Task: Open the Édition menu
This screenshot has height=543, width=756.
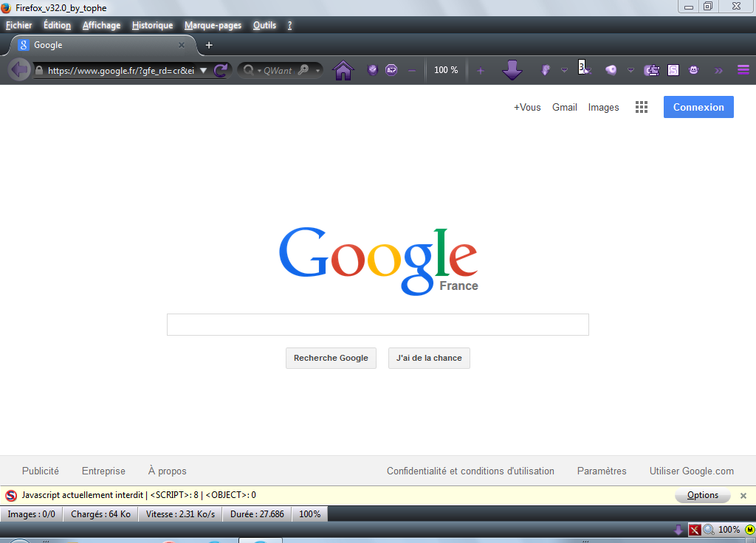Action: [x=57, y=25]
